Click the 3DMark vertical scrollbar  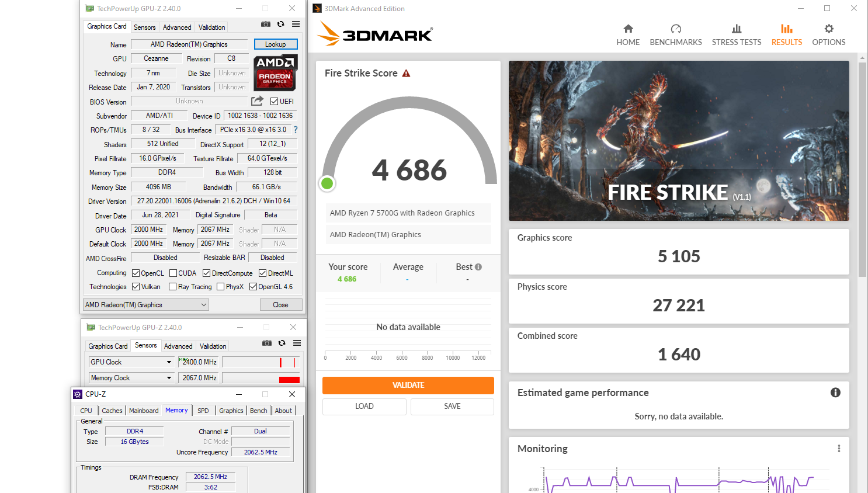pyautogui.click(x=862, y=175)
